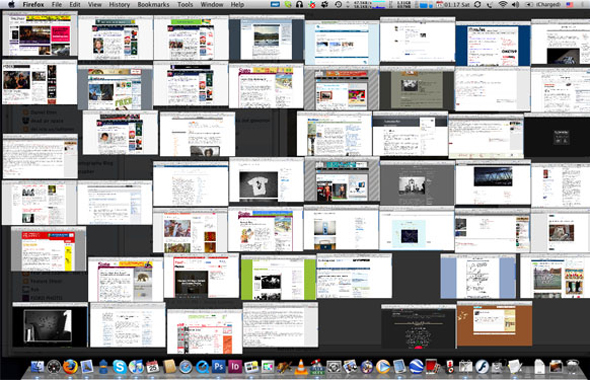Open iCal calendar in the Dock
This screenshot has width=590, height=380.
click(x=153, y=366)
